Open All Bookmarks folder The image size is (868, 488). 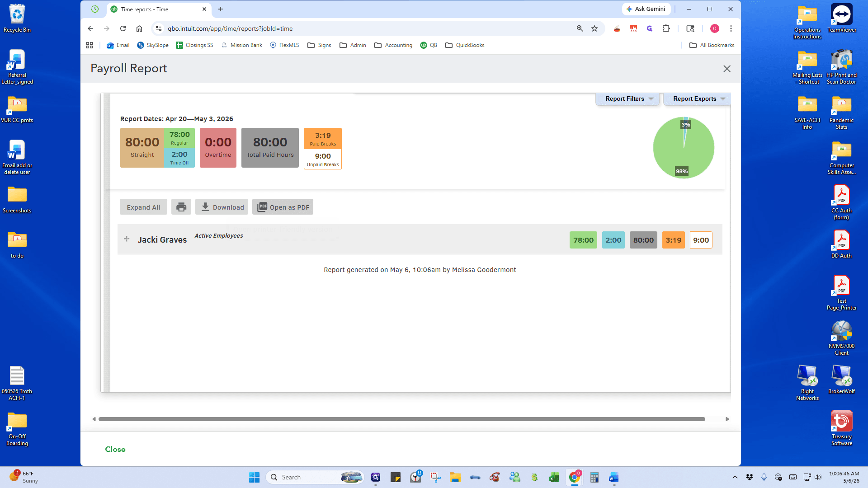tap(712, 45)
